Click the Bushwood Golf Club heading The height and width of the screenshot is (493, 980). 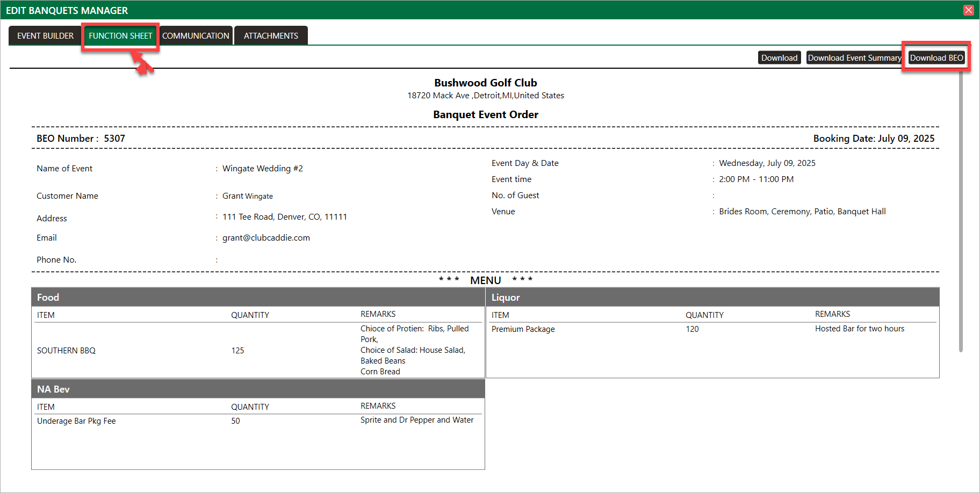tap(485, 83)
